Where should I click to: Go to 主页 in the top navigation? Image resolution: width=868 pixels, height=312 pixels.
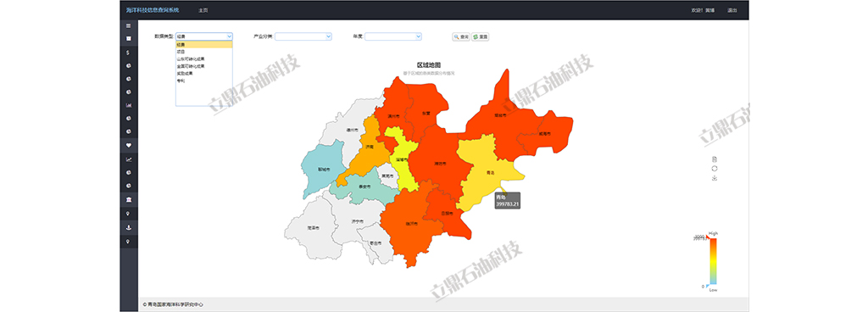pyautogui.click(x=203, y=10)
